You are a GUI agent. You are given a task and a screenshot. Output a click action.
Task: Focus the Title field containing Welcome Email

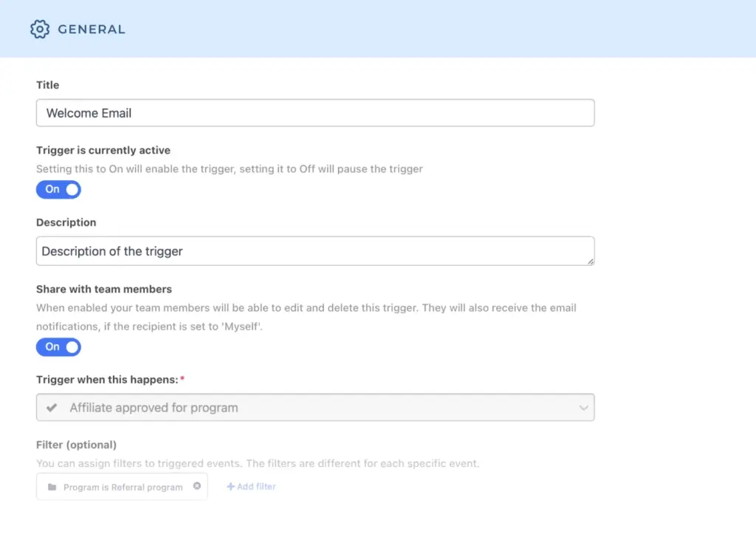(315, 113)
